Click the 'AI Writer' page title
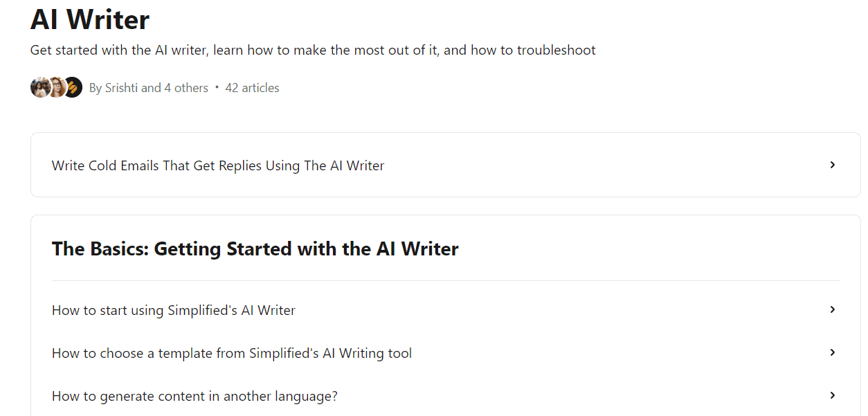This screenshot has height=416, width=868. pos(89,20)
